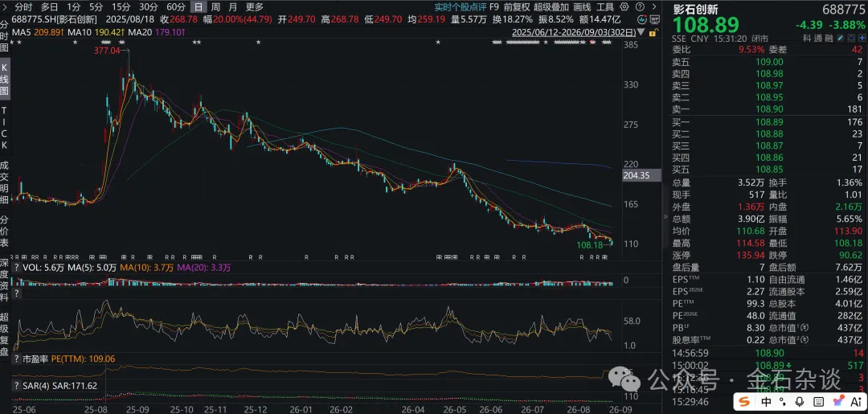Activate Sogou voice input microphone
Image resolution: width=868 pixels, height=414 pixels.
[x=800, y=401]
